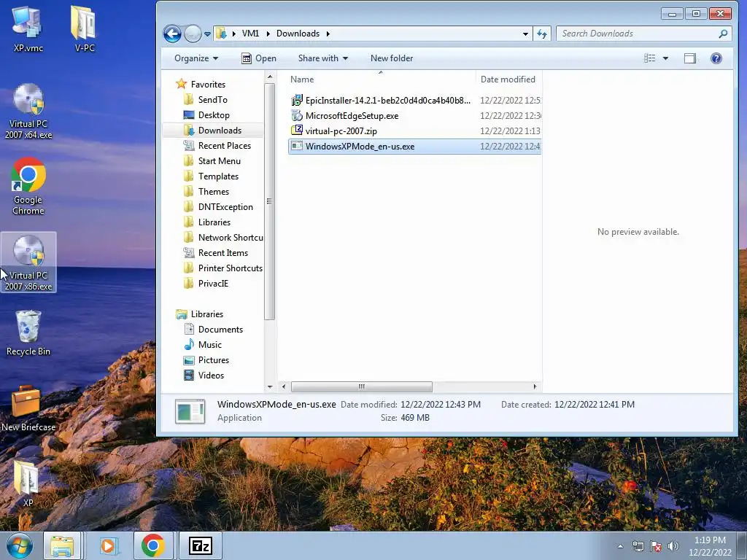Open the Recycle Bin
Screen dimensions: 747x560
[28, 332]
